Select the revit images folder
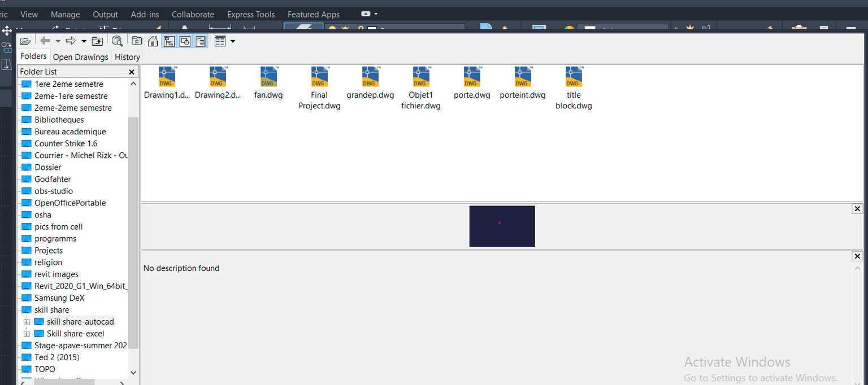Viewport: 868px width, 385px height. (x=57, y=274)
